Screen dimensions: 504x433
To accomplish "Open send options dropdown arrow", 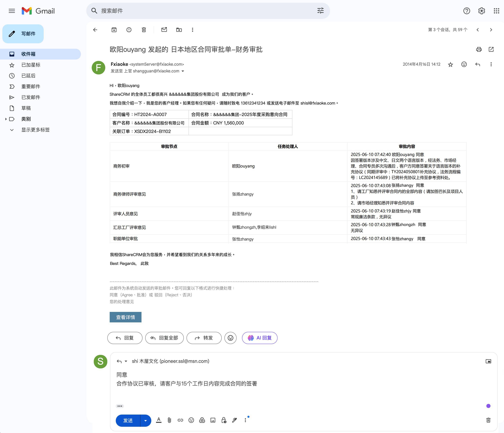I will tap(145, 421).
